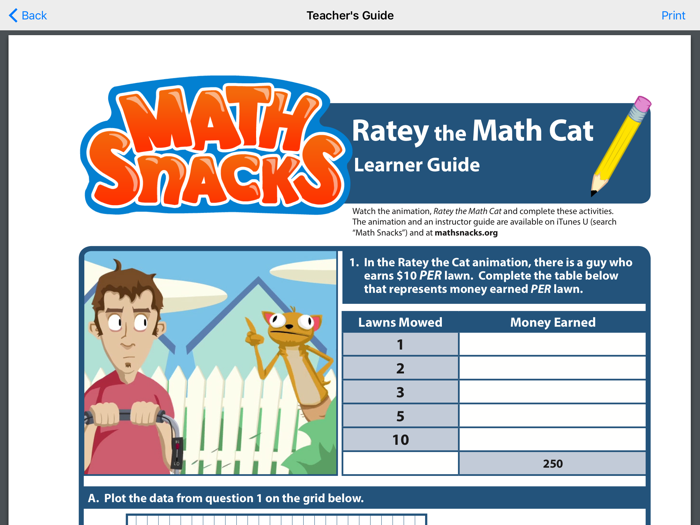Tap the Back button

point(28,15)
